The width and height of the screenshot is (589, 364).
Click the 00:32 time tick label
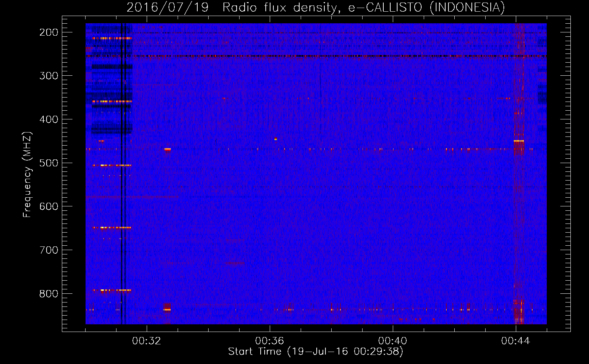(x=147, y=341)
